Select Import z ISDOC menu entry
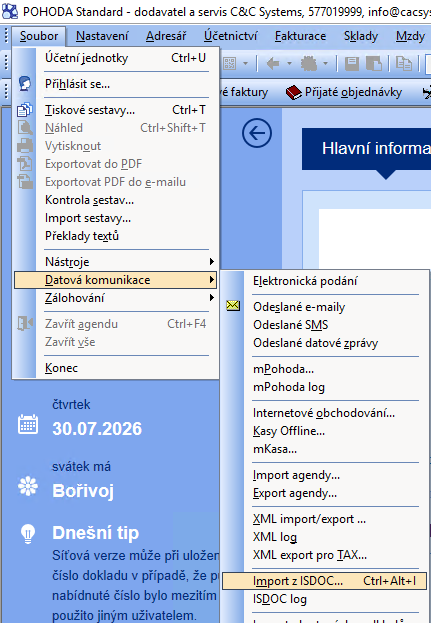Screen dimensions: 431x623 tap(324, 581)
